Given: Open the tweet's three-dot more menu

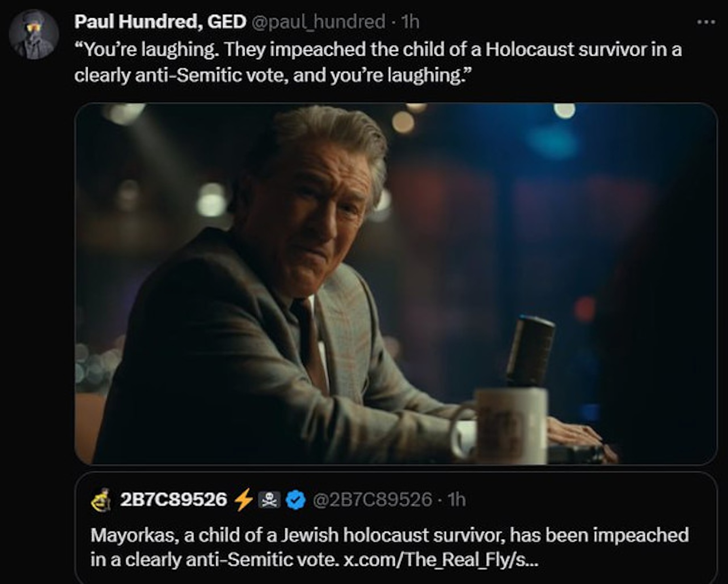Looking at the screenshot, I should [x=707, y=22].
